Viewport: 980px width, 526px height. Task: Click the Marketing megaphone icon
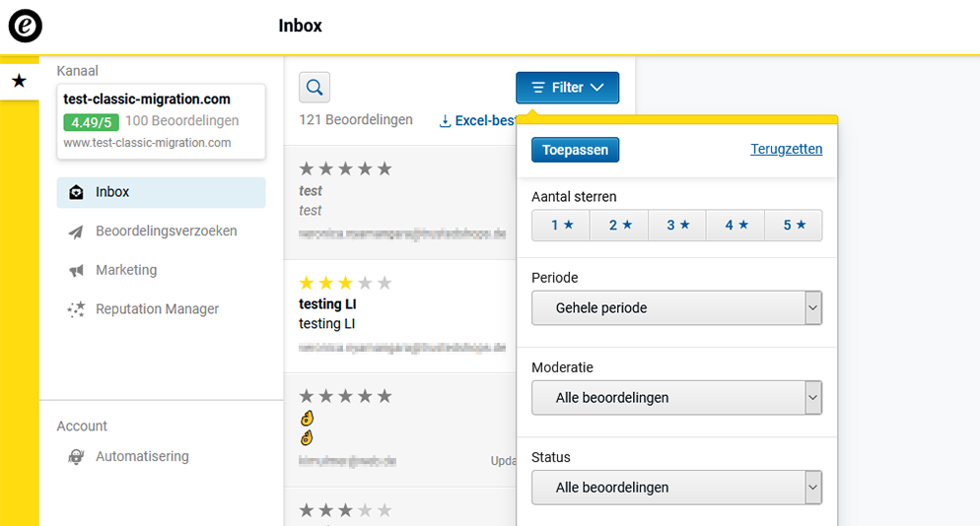(x=76, y=271)
